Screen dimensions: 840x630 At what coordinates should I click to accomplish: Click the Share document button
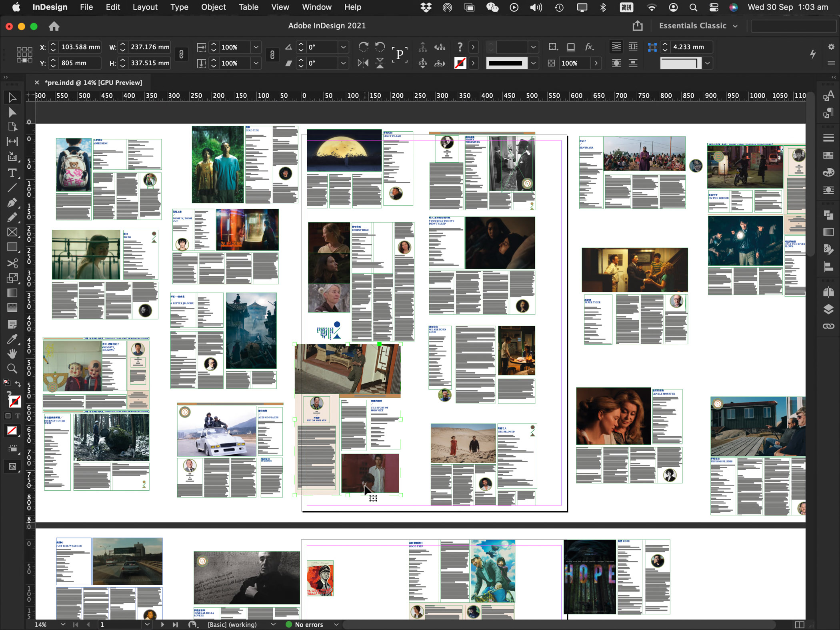point(638,26)
